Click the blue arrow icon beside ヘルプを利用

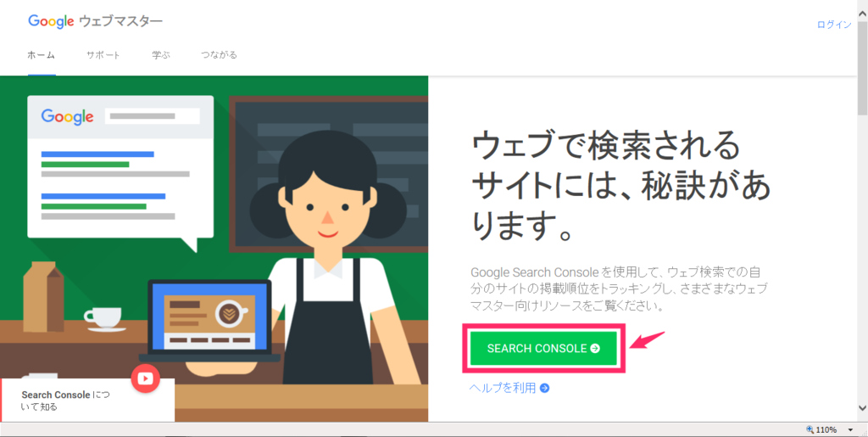click(545, 389)
